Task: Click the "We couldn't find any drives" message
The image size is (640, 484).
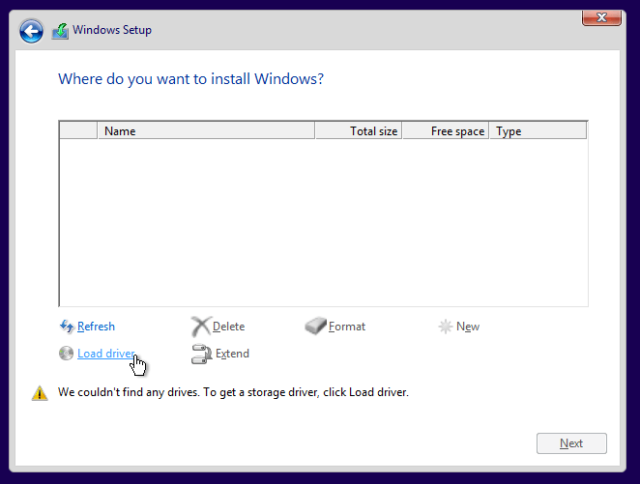Action: (x=233, y=392)
